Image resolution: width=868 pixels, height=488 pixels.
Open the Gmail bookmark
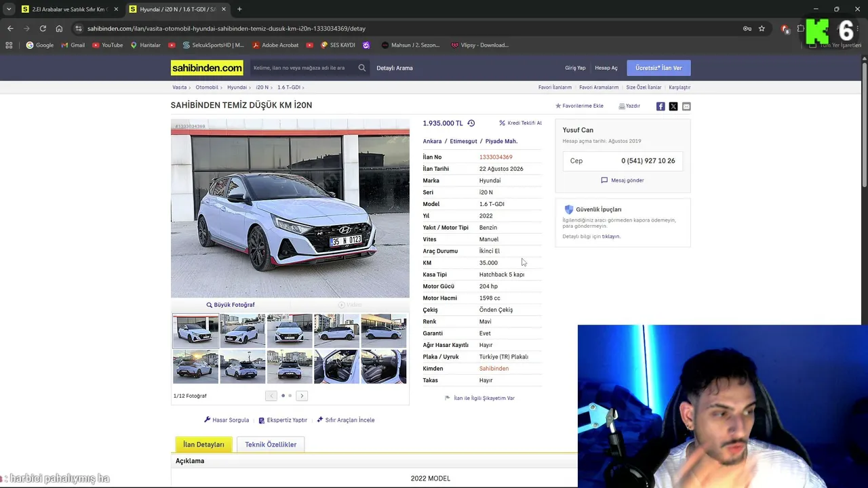[x=73, y=45]
